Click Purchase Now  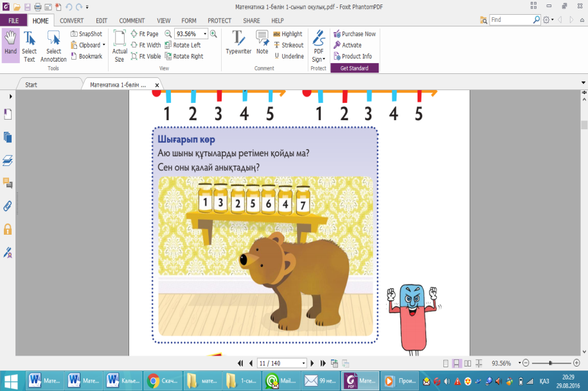click(x=355, y=34)
